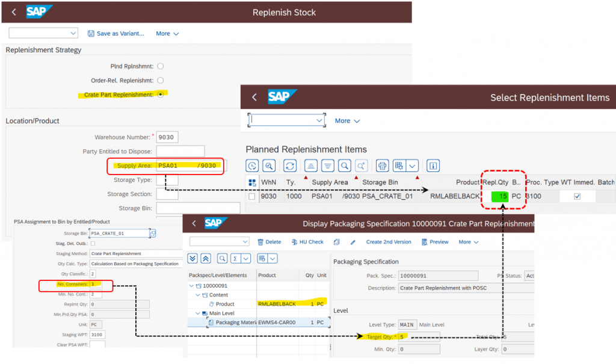The height and width of the screenshot is (364, 616).
Task: Collapse the Main Level tree node
Action: (x=198, y=313)
